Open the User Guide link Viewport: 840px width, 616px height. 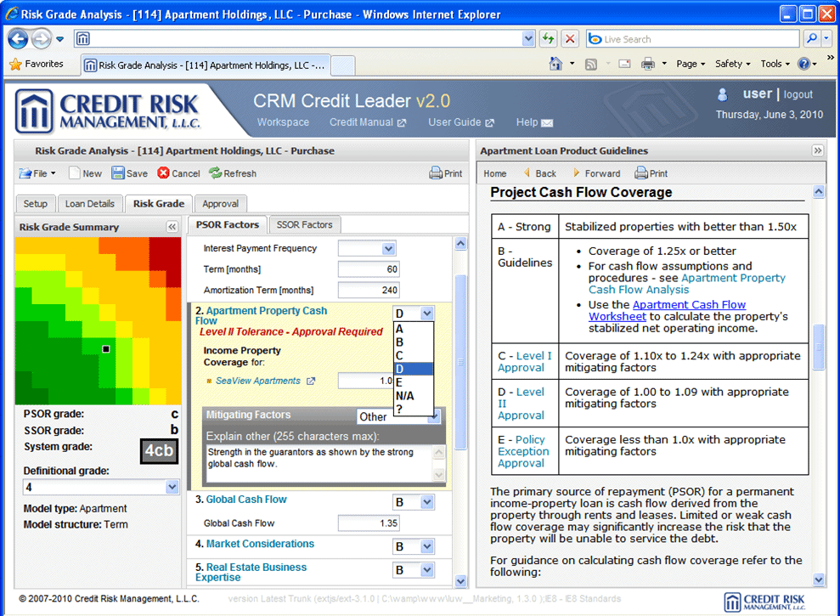click(x=460, y=122)
